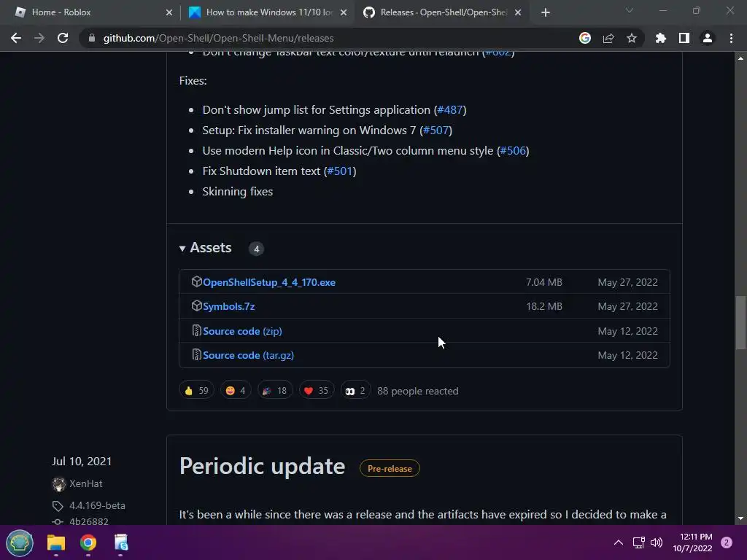Click the browser forward arrow
The image size is (747, 560).
coord(39,38)
